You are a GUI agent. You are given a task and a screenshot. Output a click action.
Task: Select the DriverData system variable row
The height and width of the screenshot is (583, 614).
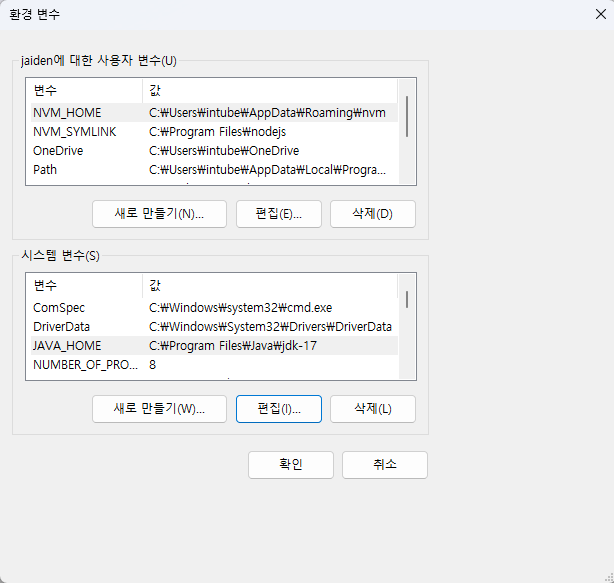coord(214,327)
